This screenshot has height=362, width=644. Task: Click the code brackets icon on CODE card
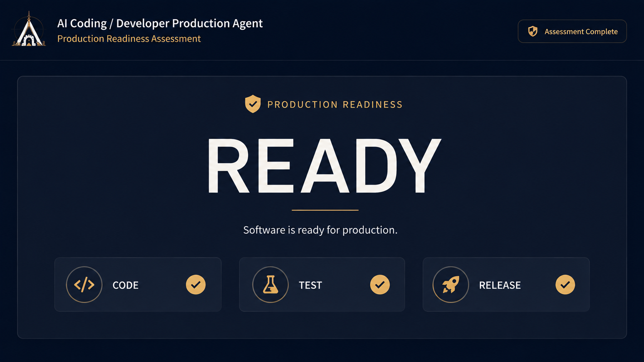pyautogui.click(x=84, y=285)
